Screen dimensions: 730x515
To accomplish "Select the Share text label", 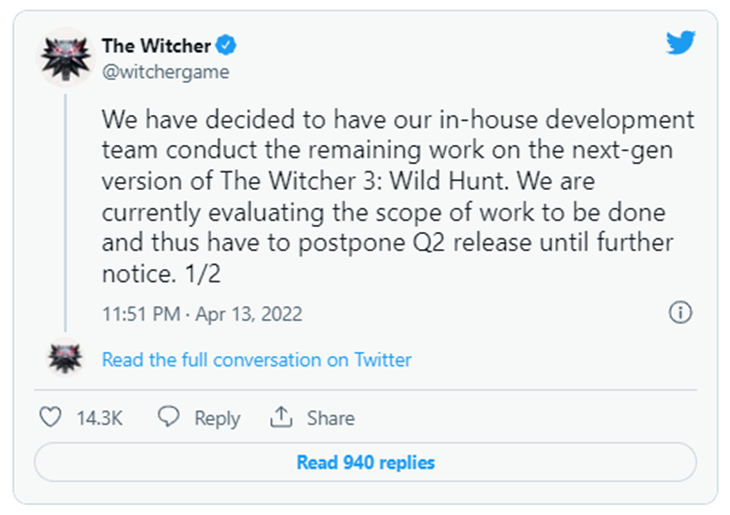I will pyautogui.click(x=331, y=418).
